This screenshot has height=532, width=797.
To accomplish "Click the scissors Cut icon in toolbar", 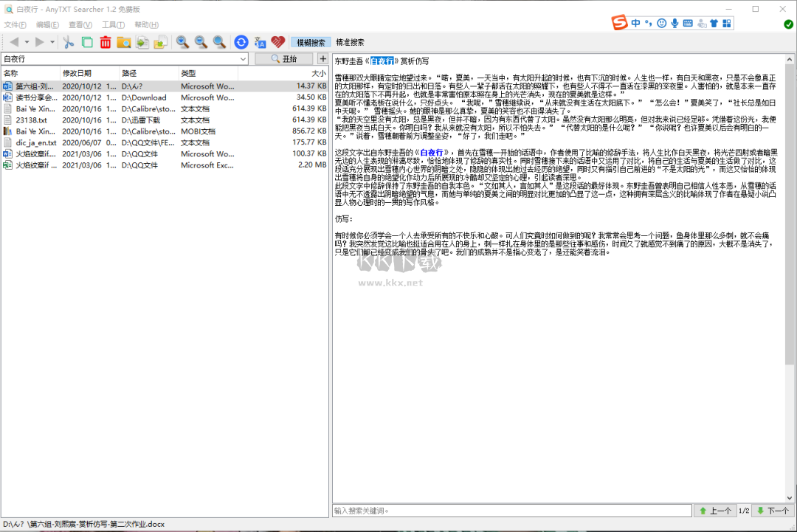I will (69, 42).
